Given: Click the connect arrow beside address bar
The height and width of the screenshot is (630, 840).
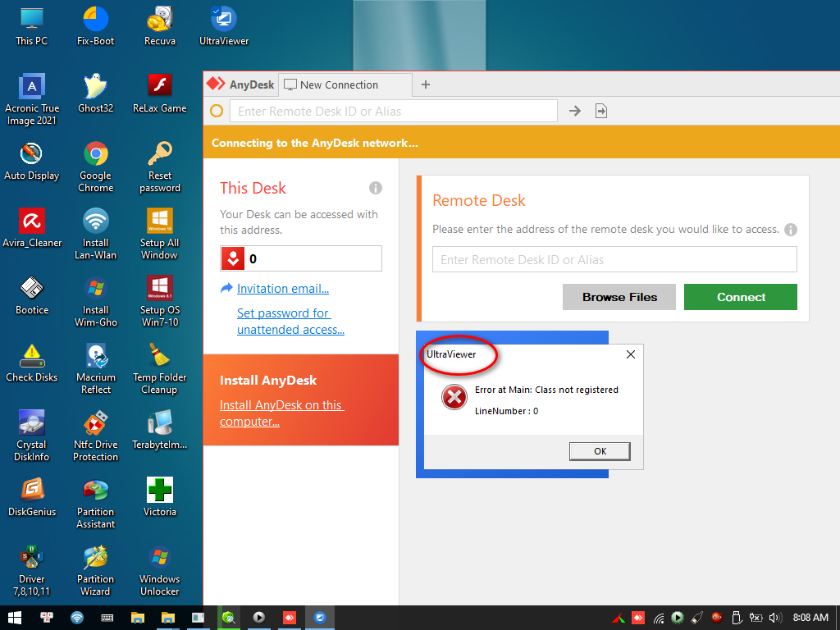Looking at the screenshot, I should [x=575, y=111].
